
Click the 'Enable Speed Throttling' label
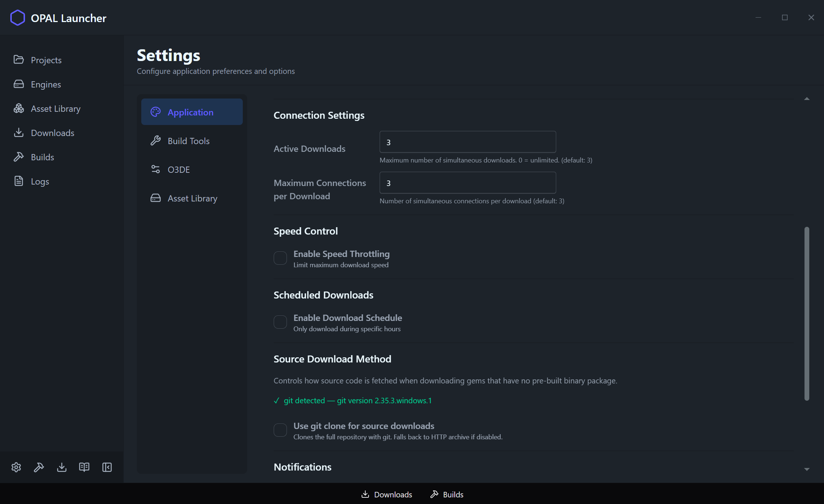coord(341,254)
